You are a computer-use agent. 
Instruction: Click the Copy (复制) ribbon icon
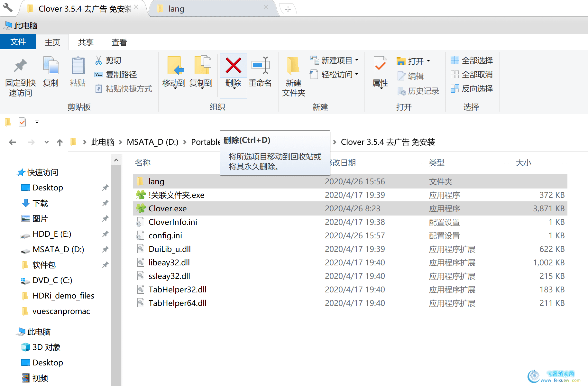click(x=51, y=65)
